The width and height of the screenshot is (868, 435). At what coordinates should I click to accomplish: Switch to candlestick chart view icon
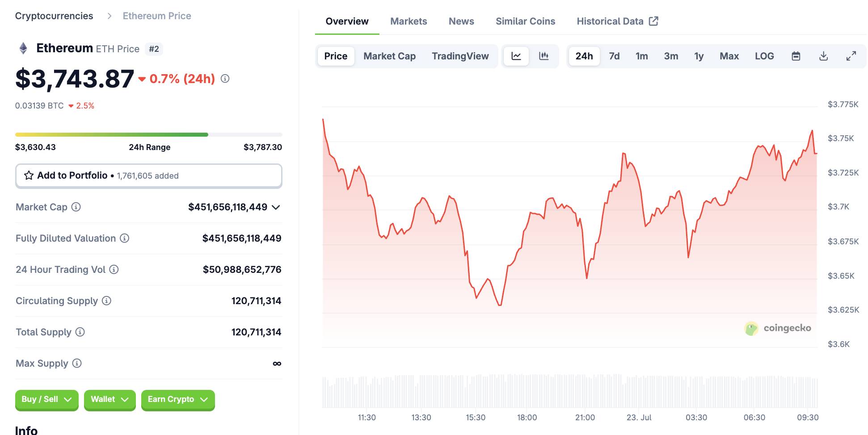pyautogui.click(x=544, y=56)
